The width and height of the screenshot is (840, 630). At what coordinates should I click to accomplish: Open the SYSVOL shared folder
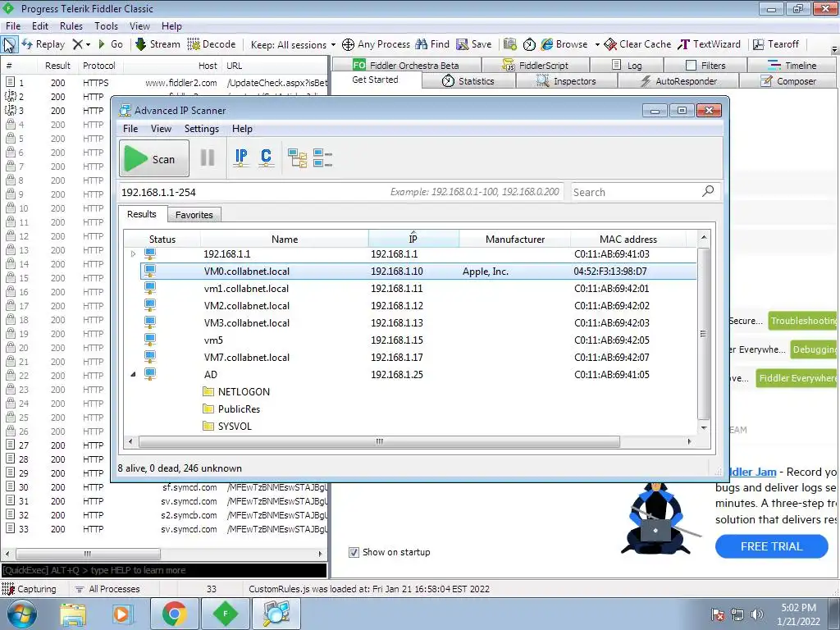point(227,426)
